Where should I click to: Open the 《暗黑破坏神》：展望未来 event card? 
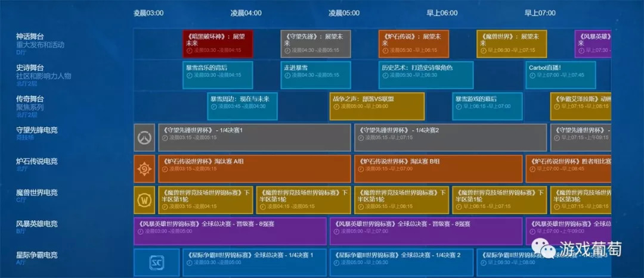(218, 44)
